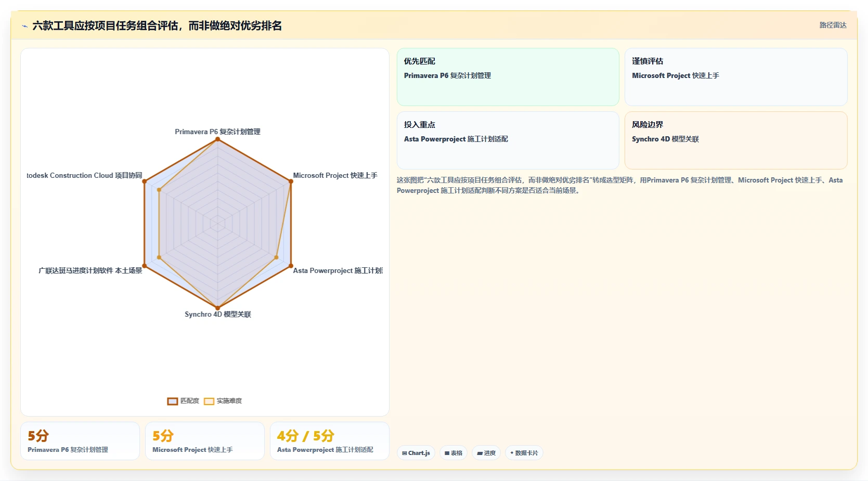Click the Microsoft Project 快速上手 radar axis label
This screenshot has height=481, width=868.
click(335, 175)
